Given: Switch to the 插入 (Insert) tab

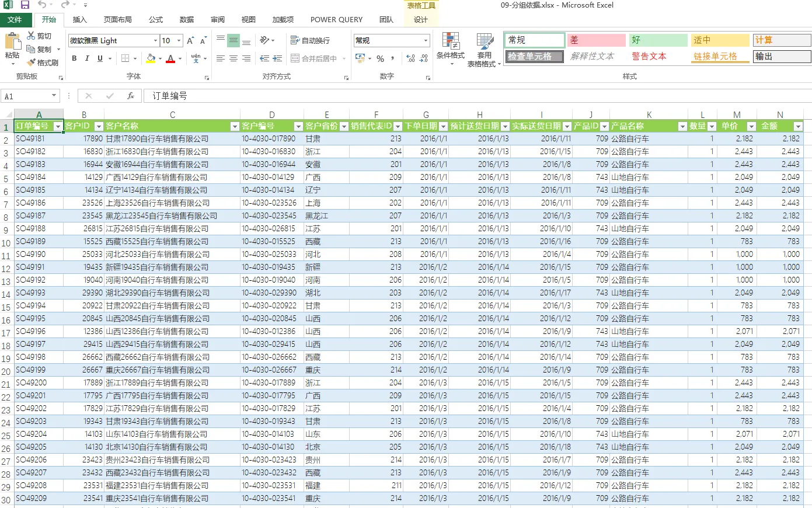Looking at the screenshot, I should pos(79,19).
